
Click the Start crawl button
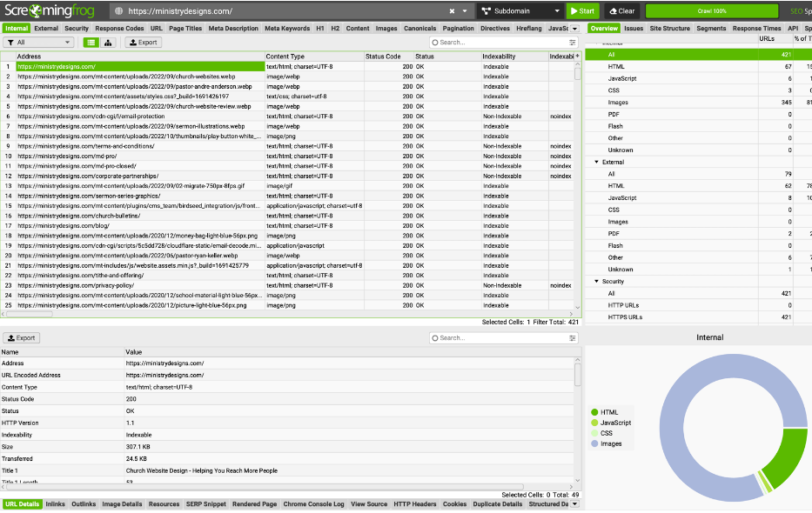click(x=583, y=11)
